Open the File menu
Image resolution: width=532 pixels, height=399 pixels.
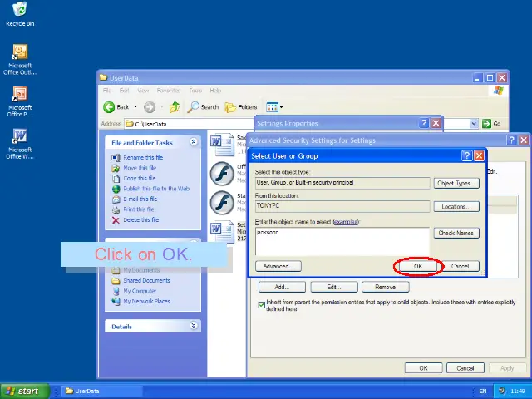[x=108, y=91]
